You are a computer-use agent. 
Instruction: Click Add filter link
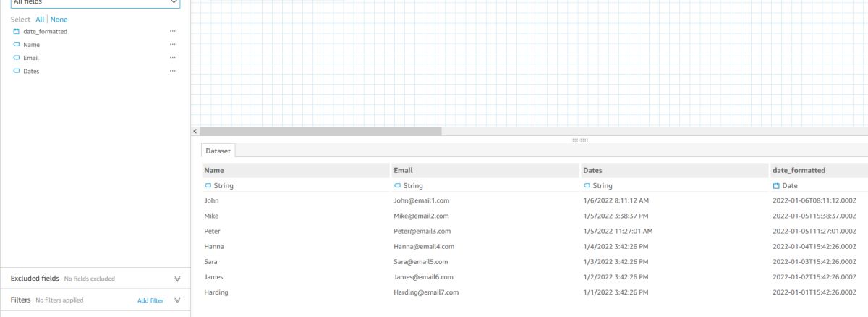point(150,300)
